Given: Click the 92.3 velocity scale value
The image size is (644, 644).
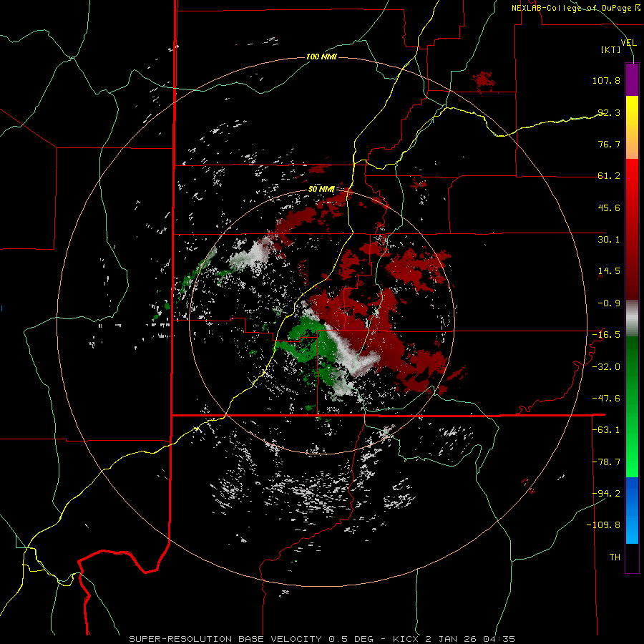Looking at the screenshot, I should [609, 112].
